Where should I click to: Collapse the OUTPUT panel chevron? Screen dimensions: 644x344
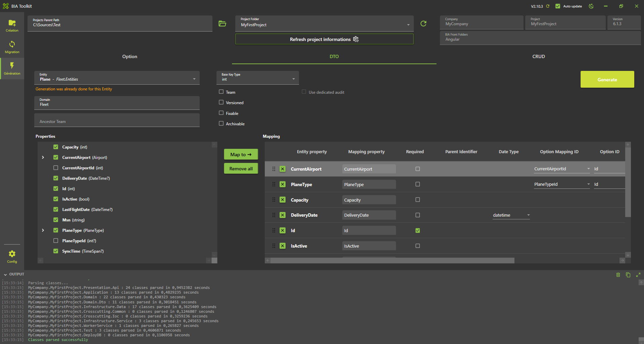tap(5, 274)
